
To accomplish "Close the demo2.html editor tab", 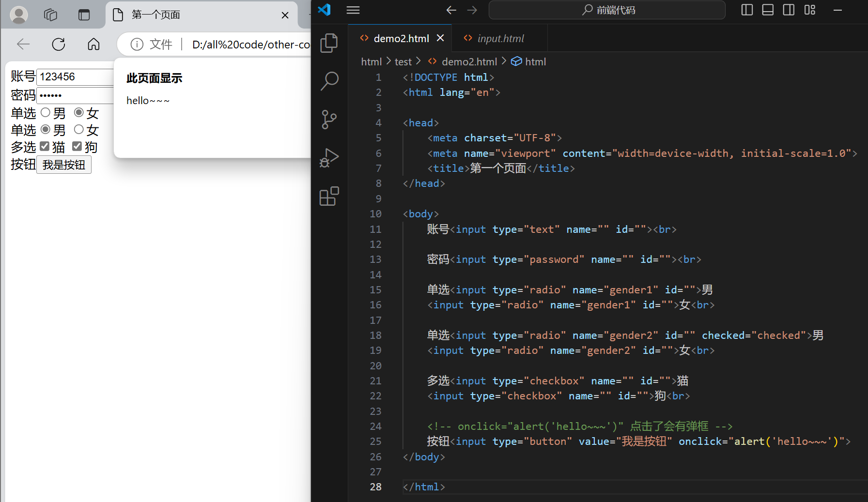I will [x=440, y=38].
